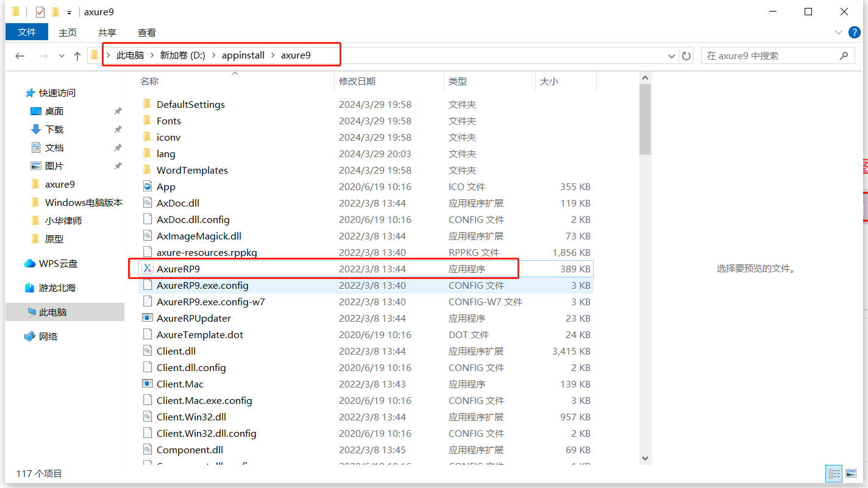This screenshot has width=868, height=488.
Task: Click the AxImageMagick.dll file icon
Action: [x=147, y=236]
